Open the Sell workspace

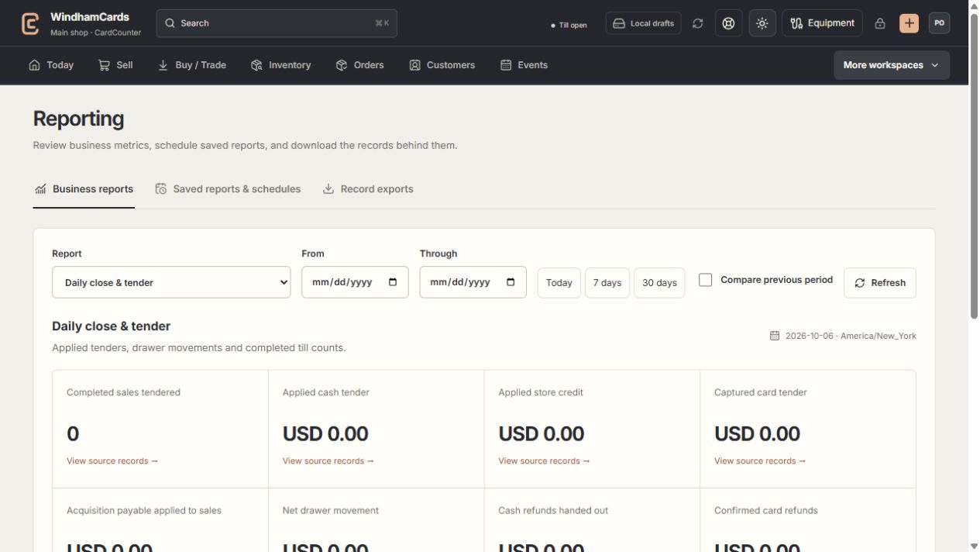click(x=115, y=65)
